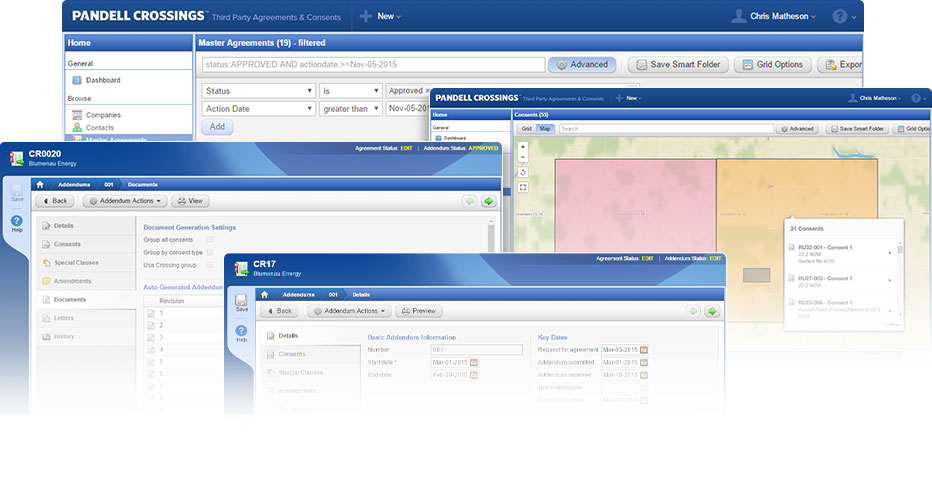This screenshot has height=487, width=932.
Task: Open the 'greater than' operator dropdown
Action: click(x=350, y=109)
